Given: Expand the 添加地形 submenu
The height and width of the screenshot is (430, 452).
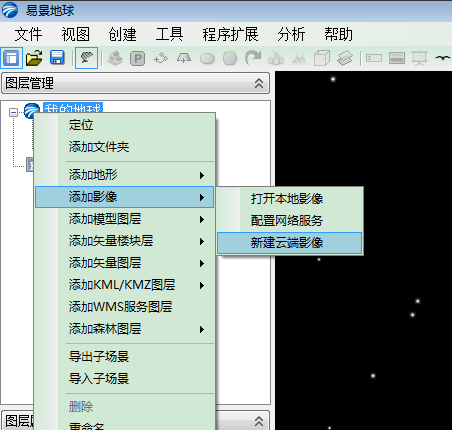Looking at the screenshot, I should [x=124, y=175].
